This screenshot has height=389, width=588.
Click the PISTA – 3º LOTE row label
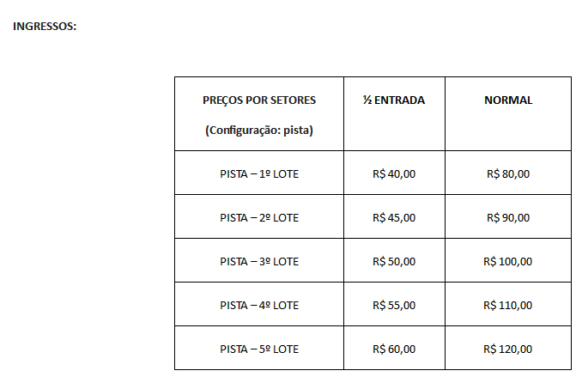click(x=259, y=261)
